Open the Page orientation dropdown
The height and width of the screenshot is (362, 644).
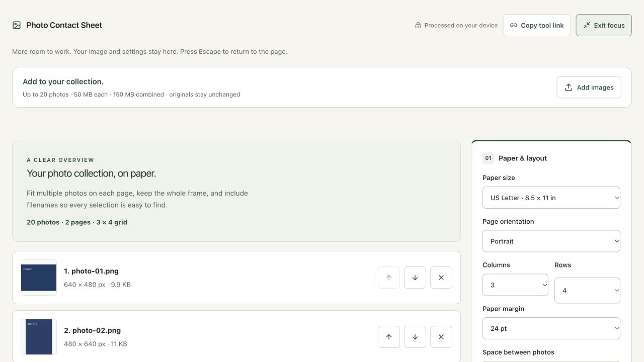(x=551, y=241)
